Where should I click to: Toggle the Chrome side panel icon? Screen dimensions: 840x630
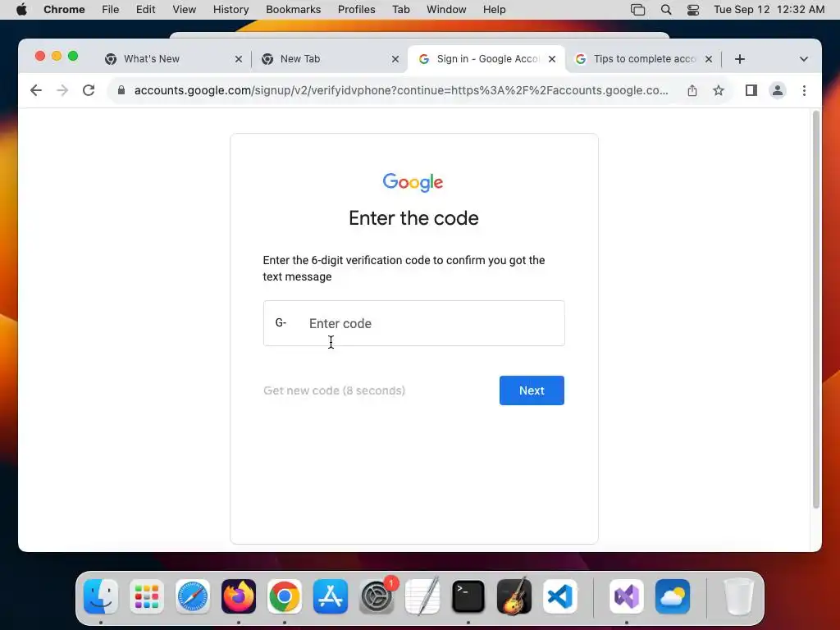click(x=751, y=90)
